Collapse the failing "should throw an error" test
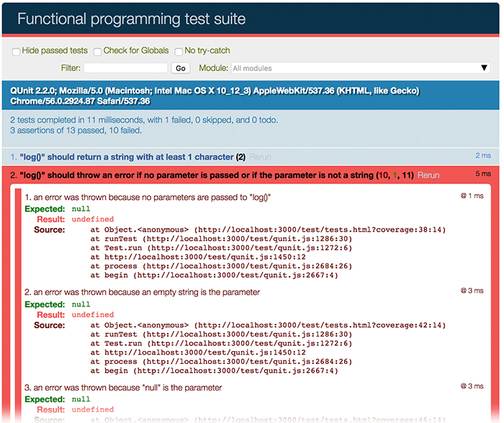Viewport: 504px width, 423px height. click(x=187, y=176)
